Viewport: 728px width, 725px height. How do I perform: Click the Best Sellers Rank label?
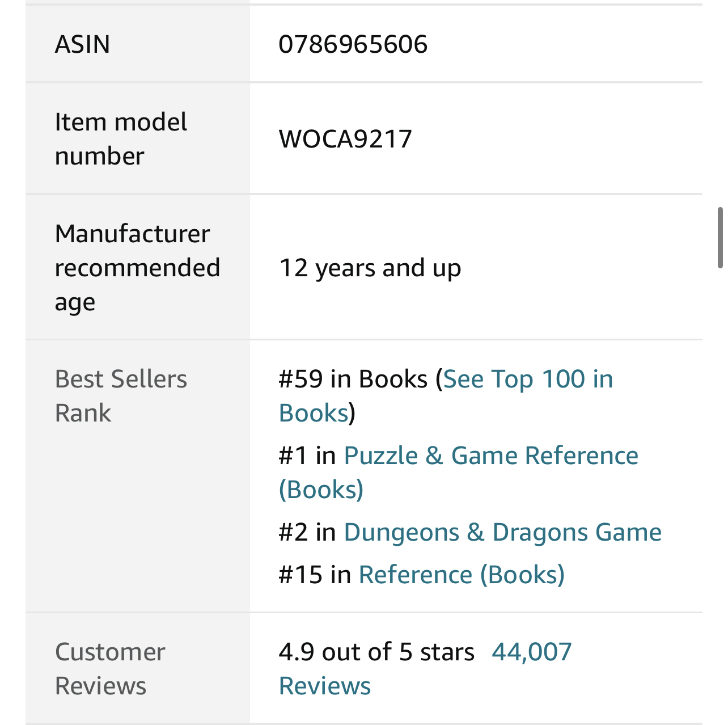tap(121, 396)
